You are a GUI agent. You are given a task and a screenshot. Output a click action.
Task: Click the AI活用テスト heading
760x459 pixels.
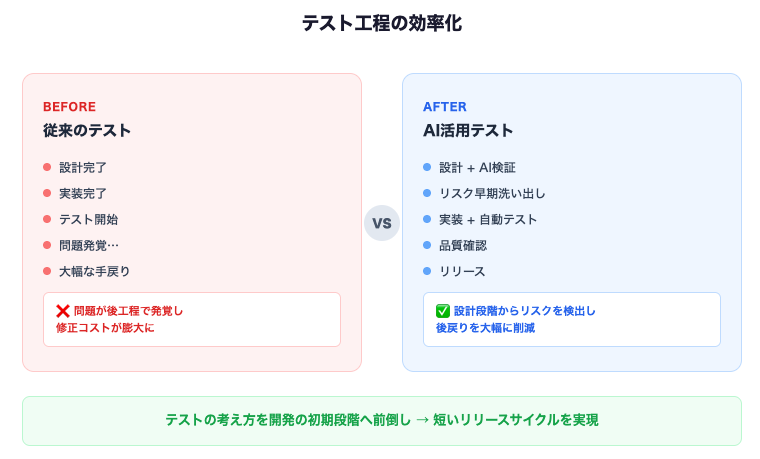coord(468,130)
